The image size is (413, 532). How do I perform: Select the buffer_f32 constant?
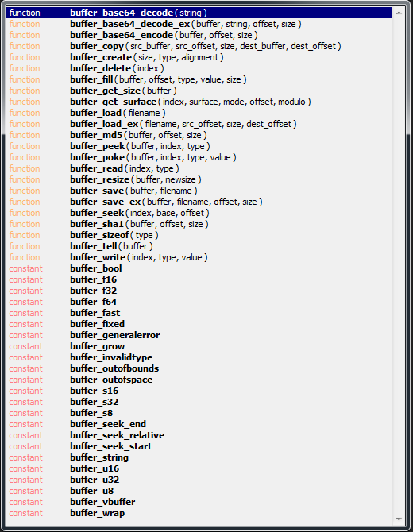coord(199,291)
